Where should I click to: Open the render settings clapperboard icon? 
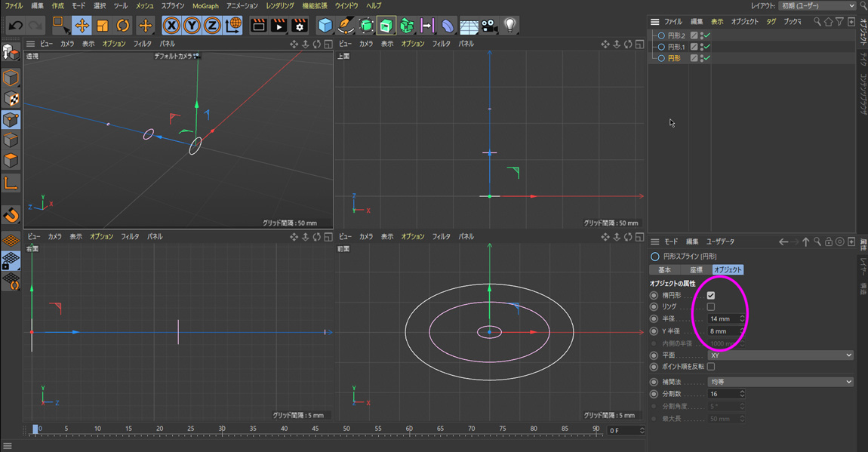pyautogui.click(x=299, y=26)
